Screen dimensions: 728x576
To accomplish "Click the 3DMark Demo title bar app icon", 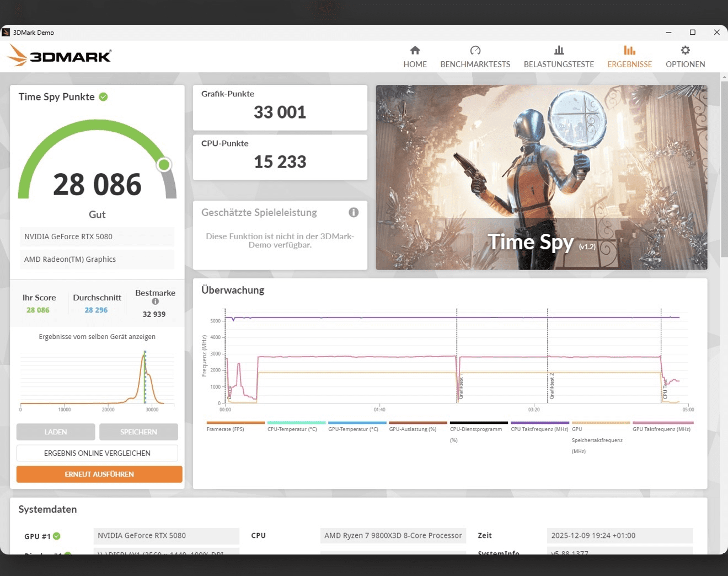I will (x=6, y=33).
